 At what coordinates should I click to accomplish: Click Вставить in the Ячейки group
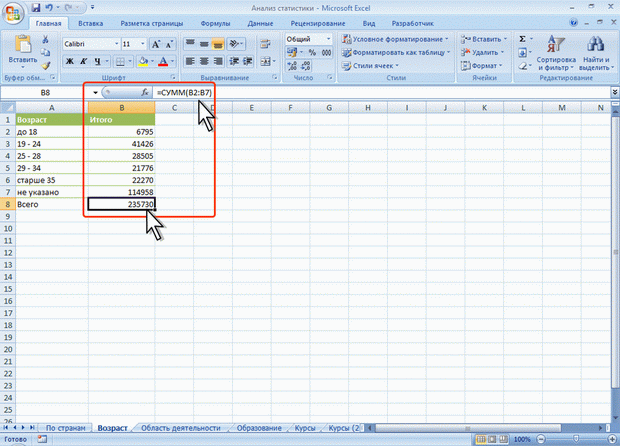[x=484, y=39]
